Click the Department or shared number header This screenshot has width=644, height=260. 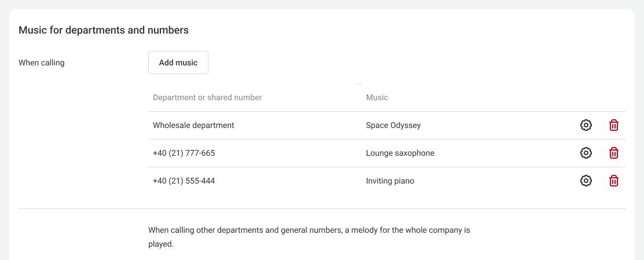(207, 97)
